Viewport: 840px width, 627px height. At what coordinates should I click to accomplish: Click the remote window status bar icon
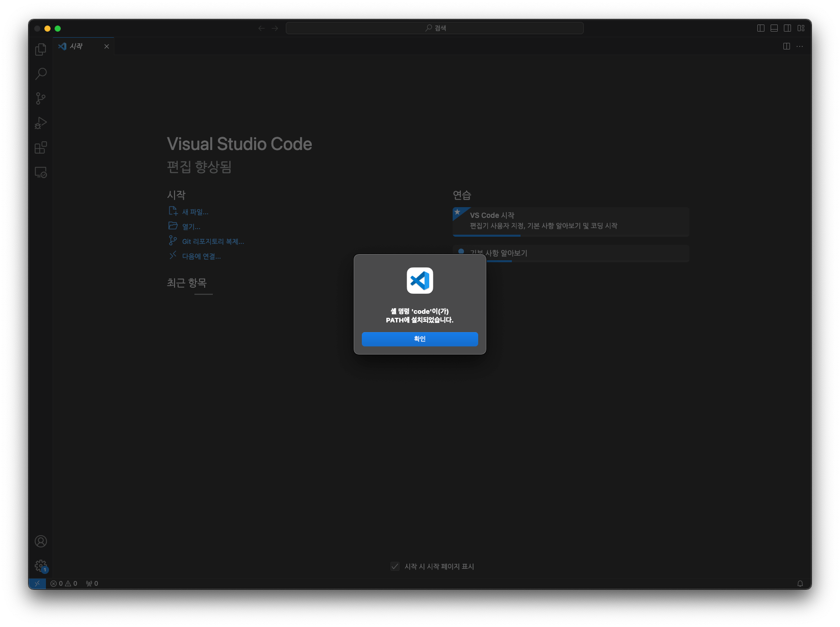click(37, 584)
